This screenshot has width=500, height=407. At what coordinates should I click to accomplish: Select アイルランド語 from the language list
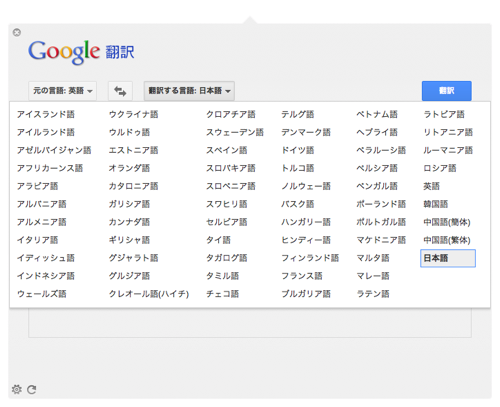point(46,132)
